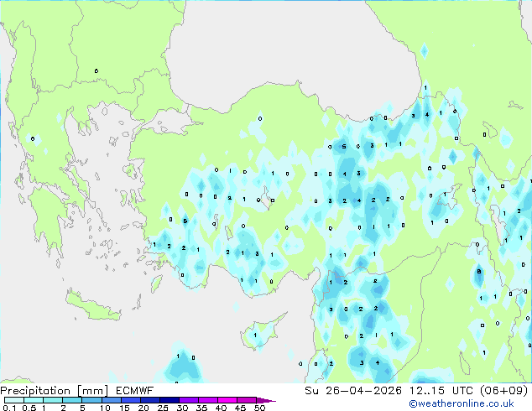Image resolution: width=532 pixels, height=411 pixels.
Task: Select the 35–40 mm violet legend box
Action: (208, 400)
